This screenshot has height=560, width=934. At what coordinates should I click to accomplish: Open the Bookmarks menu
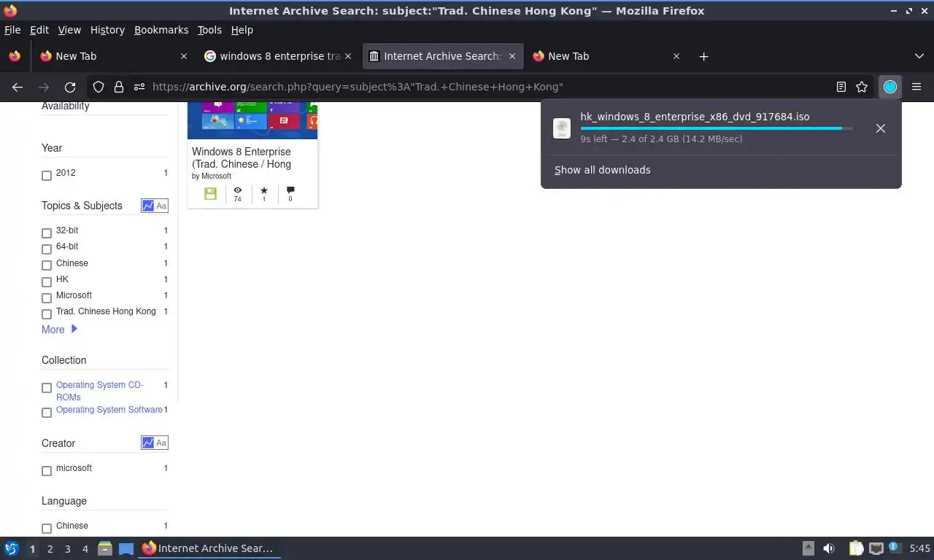point(161,30)
